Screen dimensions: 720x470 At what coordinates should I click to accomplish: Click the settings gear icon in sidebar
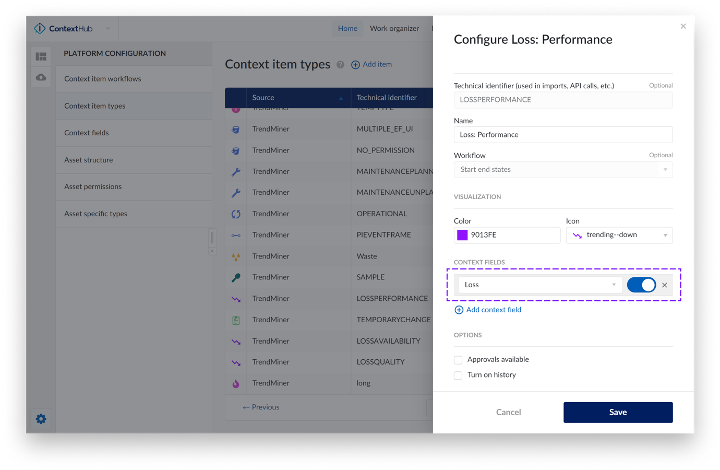pyautogui.click(x=41, y=418)
